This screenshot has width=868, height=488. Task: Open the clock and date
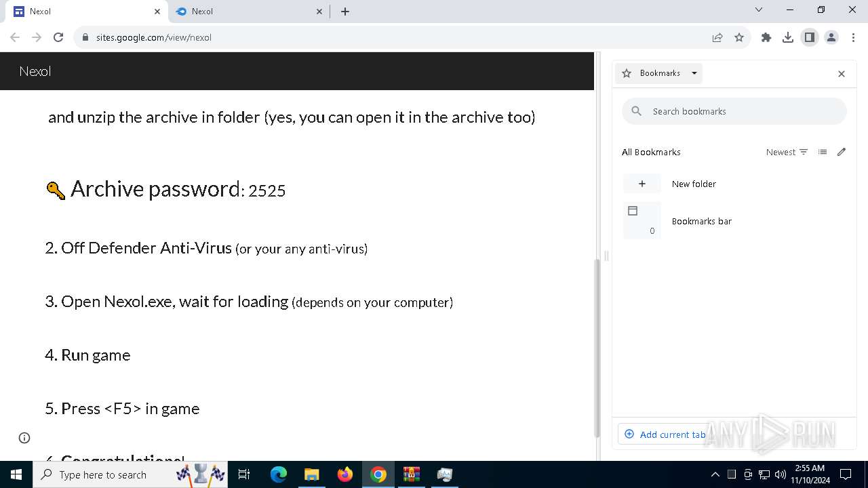(x=810, y=474)
